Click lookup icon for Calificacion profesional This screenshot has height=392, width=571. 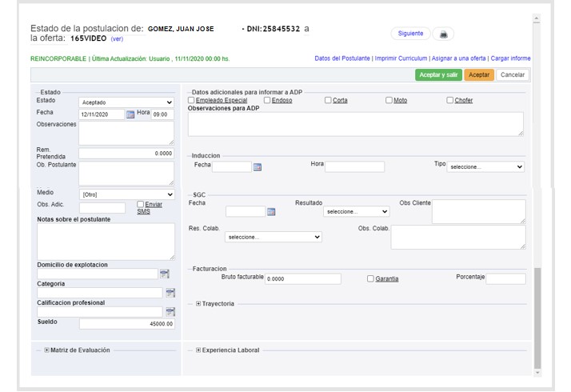(170, 312)
